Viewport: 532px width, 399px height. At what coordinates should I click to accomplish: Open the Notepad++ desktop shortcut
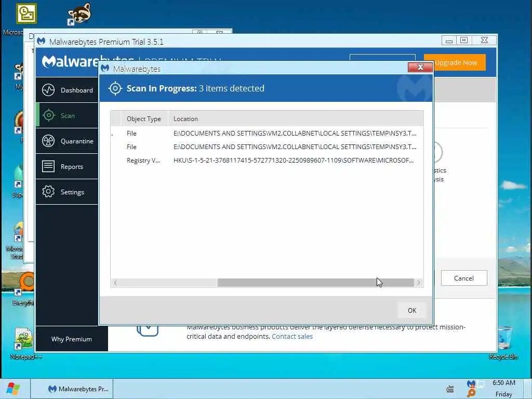pos(24,338)
